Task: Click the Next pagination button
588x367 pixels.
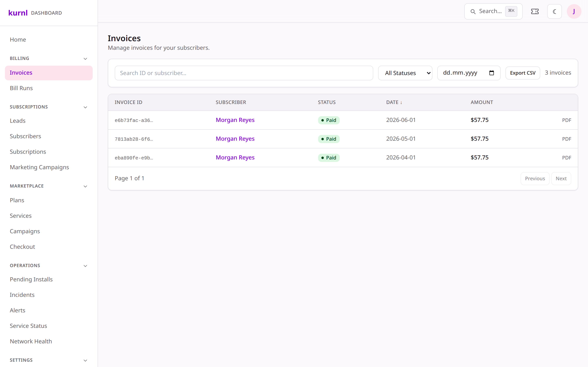Action: tap(561, 179)
